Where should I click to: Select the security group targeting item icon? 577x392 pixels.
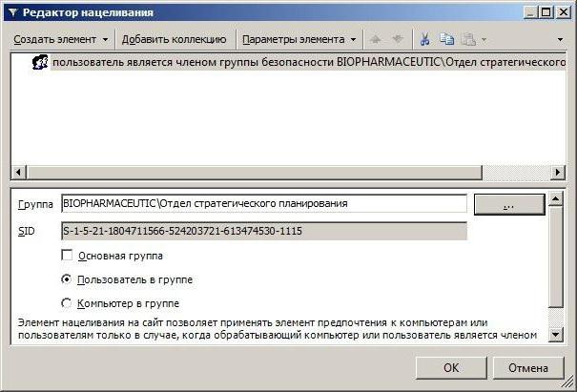pyautogui.click(x=40, y=62)
